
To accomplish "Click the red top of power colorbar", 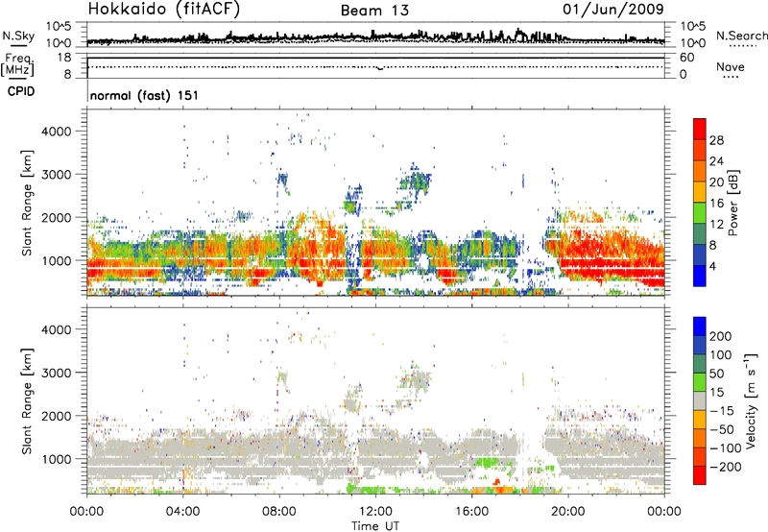I will click(x=700, y=129).
